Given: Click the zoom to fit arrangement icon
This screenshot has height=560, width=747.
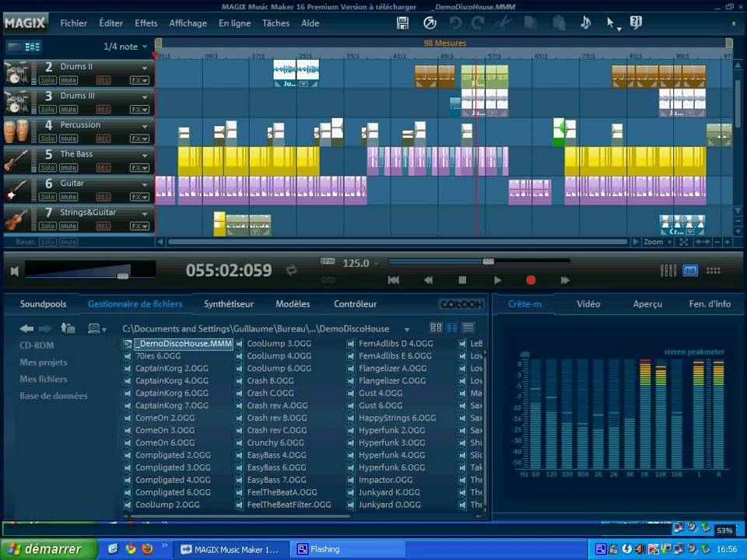Looking at the screenshot, I should [684, 242].
